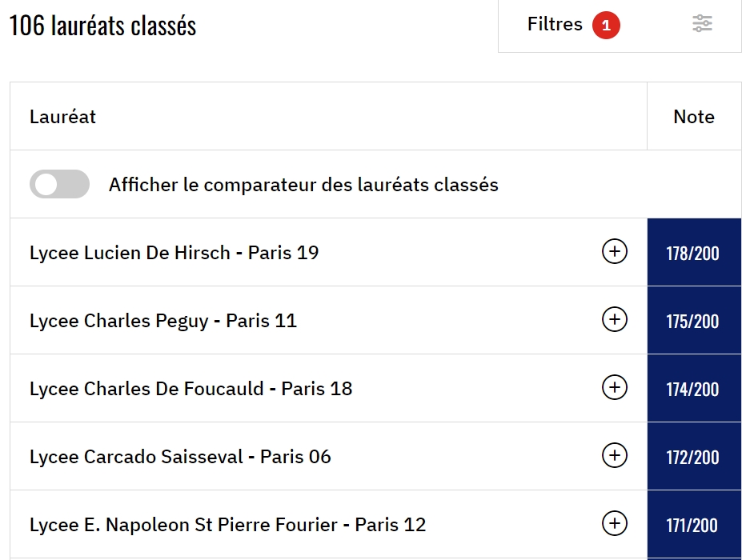Screen dimensions: 750x560
Task: Open Lycee Lucien De Hirsch - Paris 19
Action: coord(174,253)
